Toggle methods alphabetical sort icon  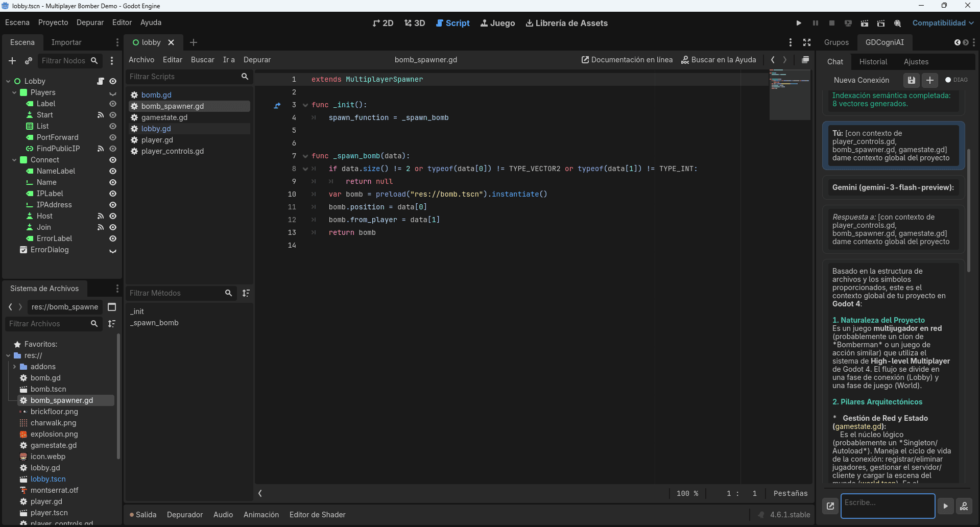coord(246,293)
